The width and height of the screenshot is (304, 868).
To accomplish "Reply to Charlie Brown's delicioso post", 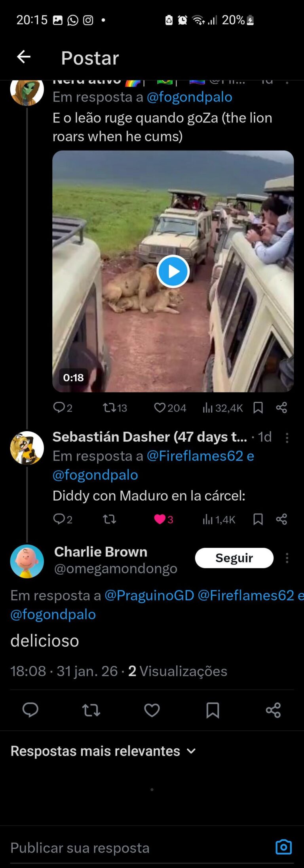I will coord(30,710).
